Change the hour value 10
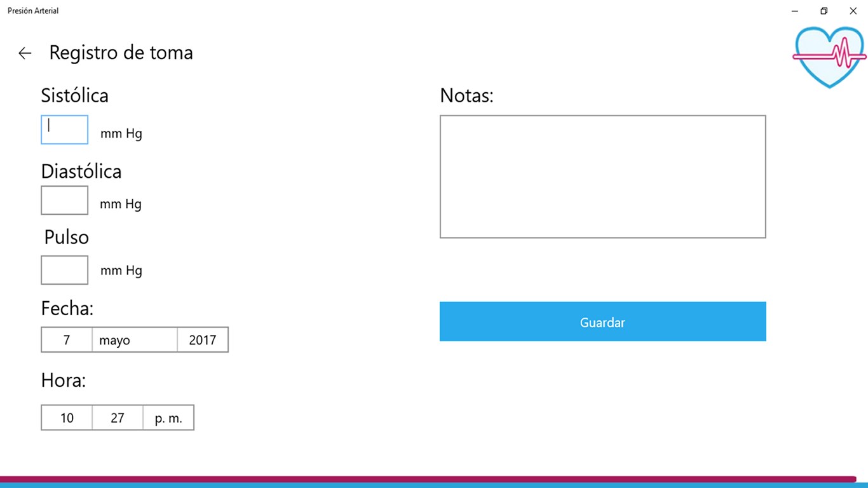This screenshot has width=868, height=488. (x=67, y=418)
